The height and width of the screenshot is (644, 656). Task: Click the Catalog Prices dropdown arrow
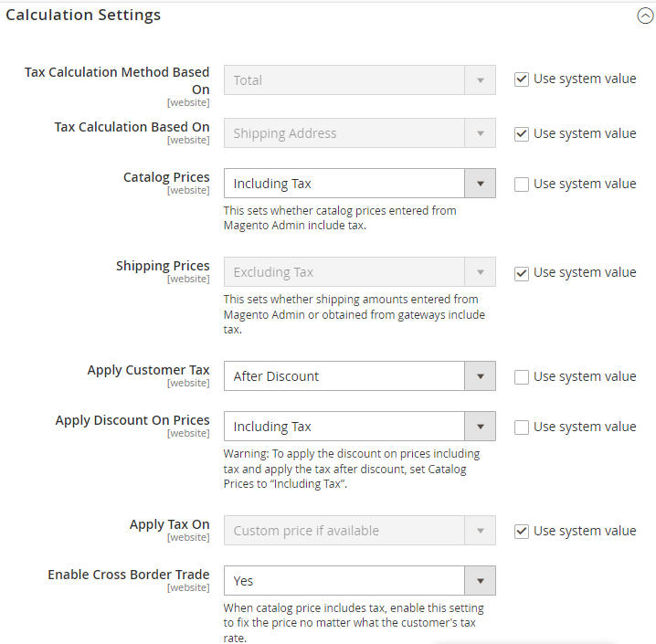[x=480, y=184]
